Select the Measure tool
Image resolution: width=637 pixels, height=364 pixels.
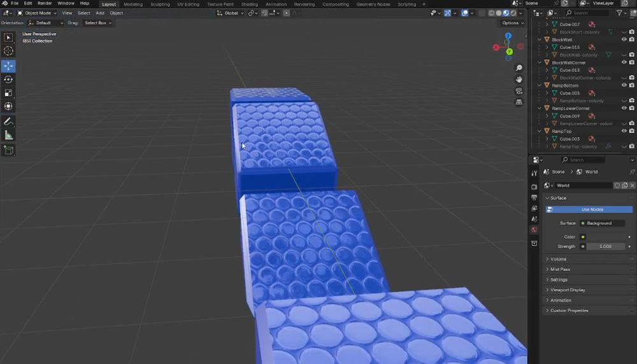click(x=8, y=136)
